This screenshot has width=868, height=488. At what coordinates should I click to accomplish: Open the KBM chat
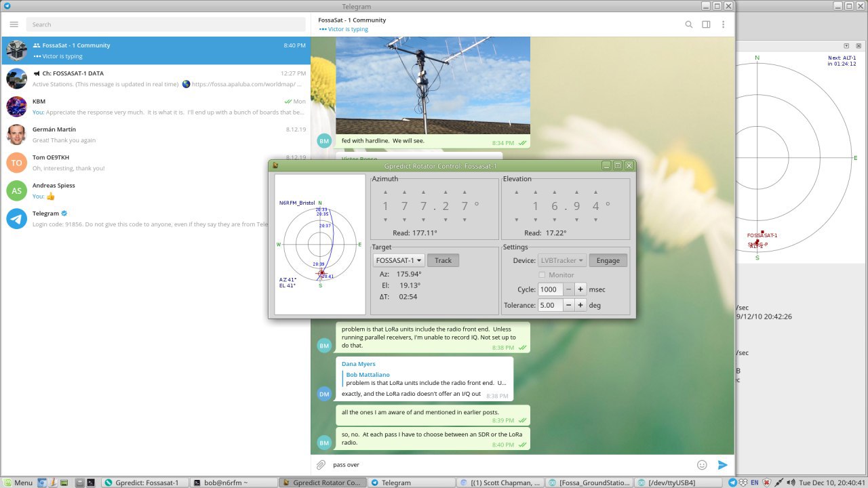point(155,106)
